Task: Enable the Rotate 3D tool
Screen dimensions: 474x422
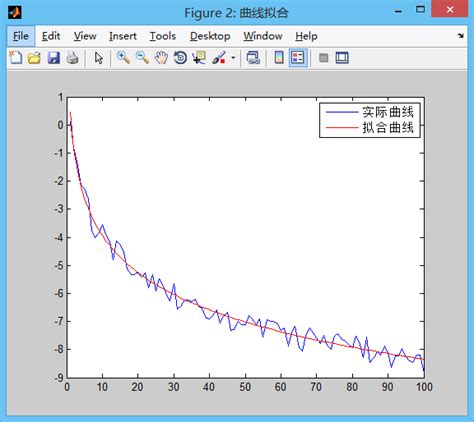Action: [x=180, y=58]
